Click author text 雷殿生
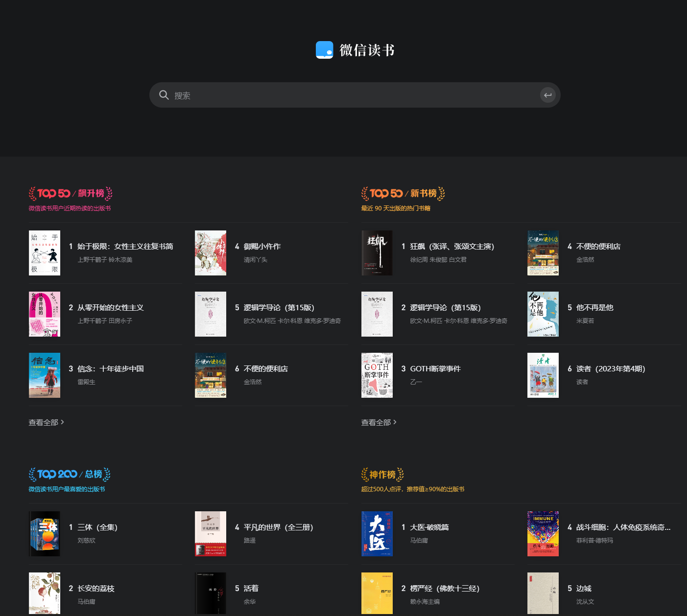687x616 pixels. (x=86, y=382)
